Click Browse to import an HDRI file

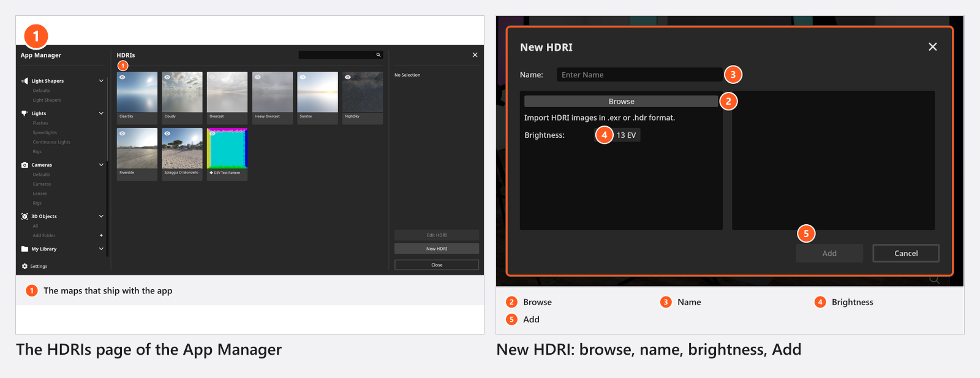click(621, 102)
